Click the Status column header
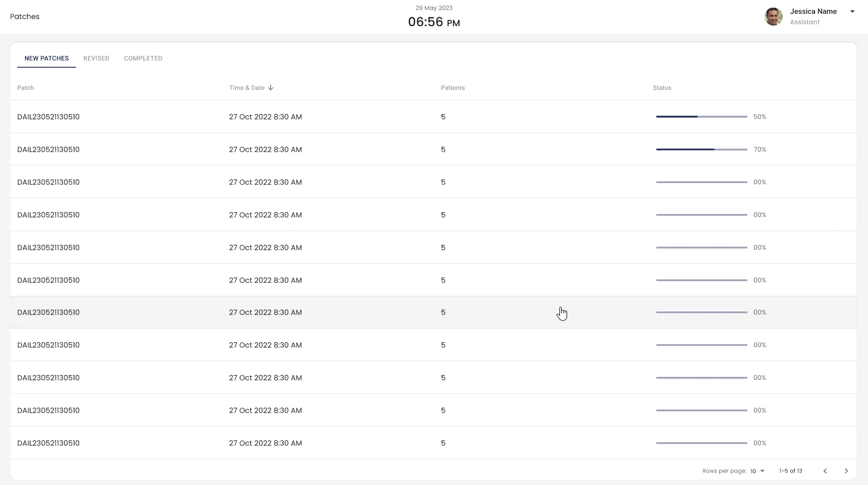This screenshot has width=868, height=485. [662, 88]
